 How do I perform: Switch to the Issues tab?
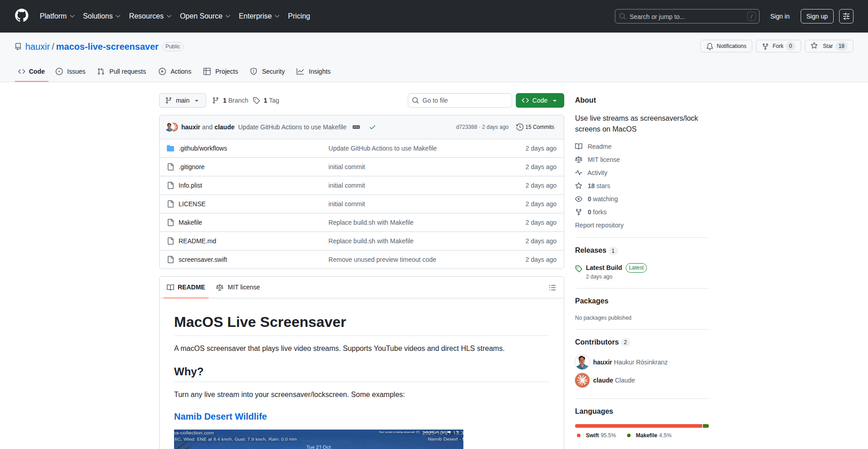pos(71,71)
